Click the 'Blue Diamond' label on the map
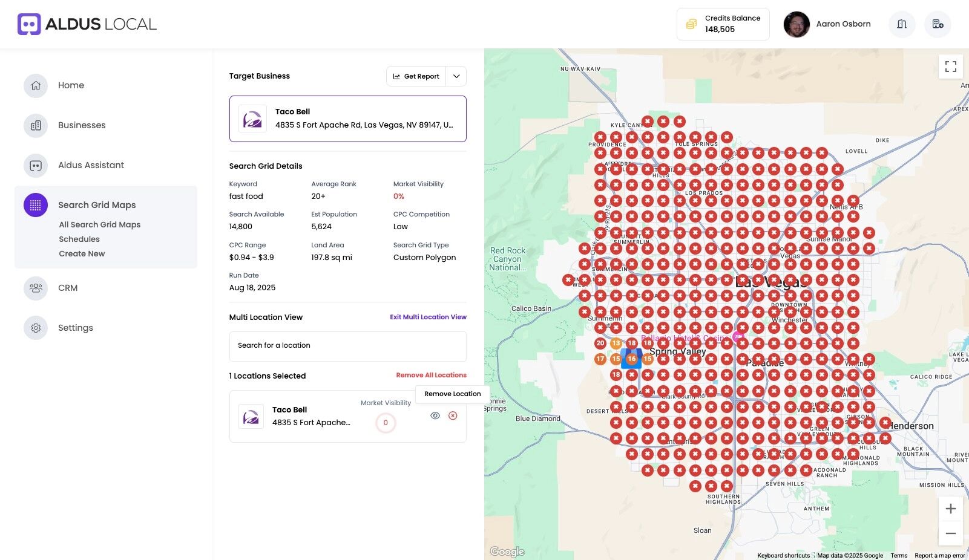Screen dimensions: 969x560 click(538, 418)
